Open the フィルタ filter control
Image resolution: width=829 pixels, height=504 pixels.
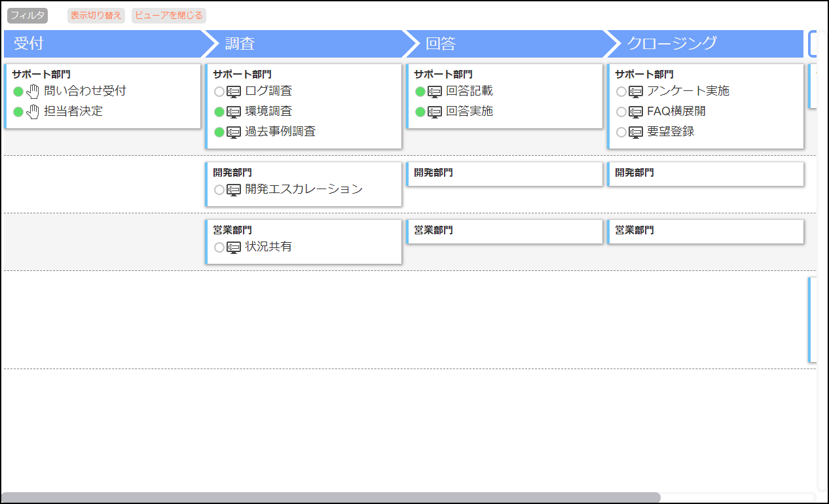click(x=28, y=15)
